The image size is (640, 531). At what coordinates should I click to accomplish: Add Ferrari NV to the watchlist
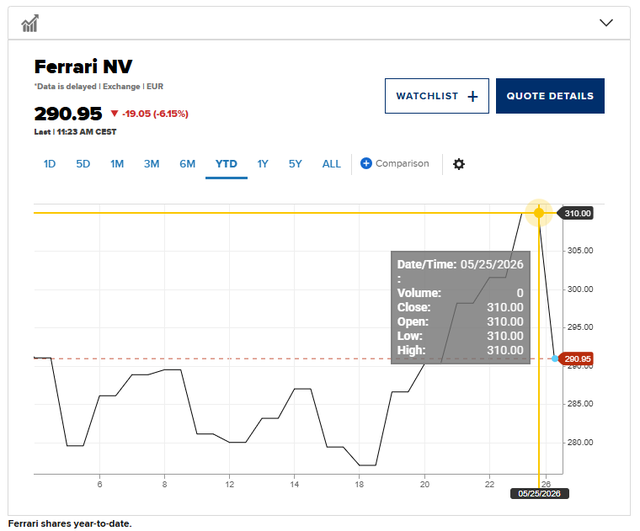437,96
